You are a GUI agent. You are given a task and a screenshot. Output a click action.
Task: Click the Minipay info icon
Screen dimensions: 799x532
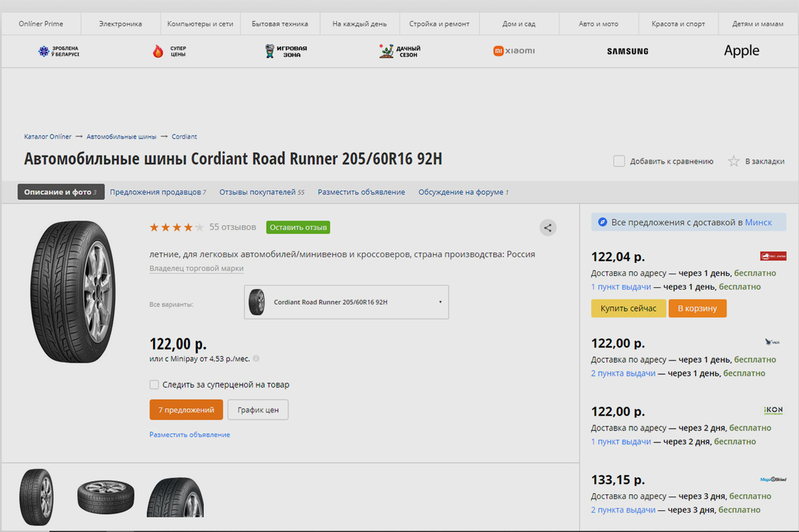click(x=256, y=359)
